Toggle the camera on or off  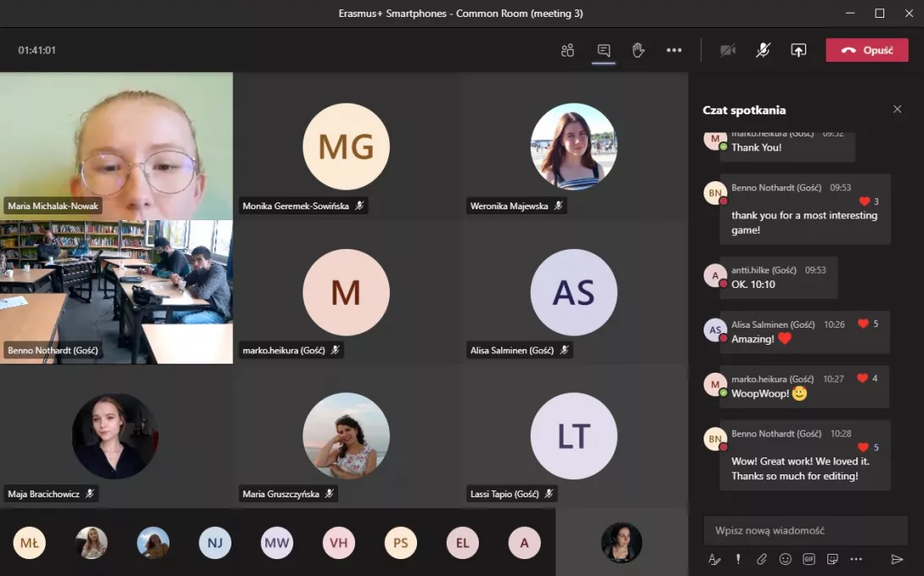[x=727, y=50]
